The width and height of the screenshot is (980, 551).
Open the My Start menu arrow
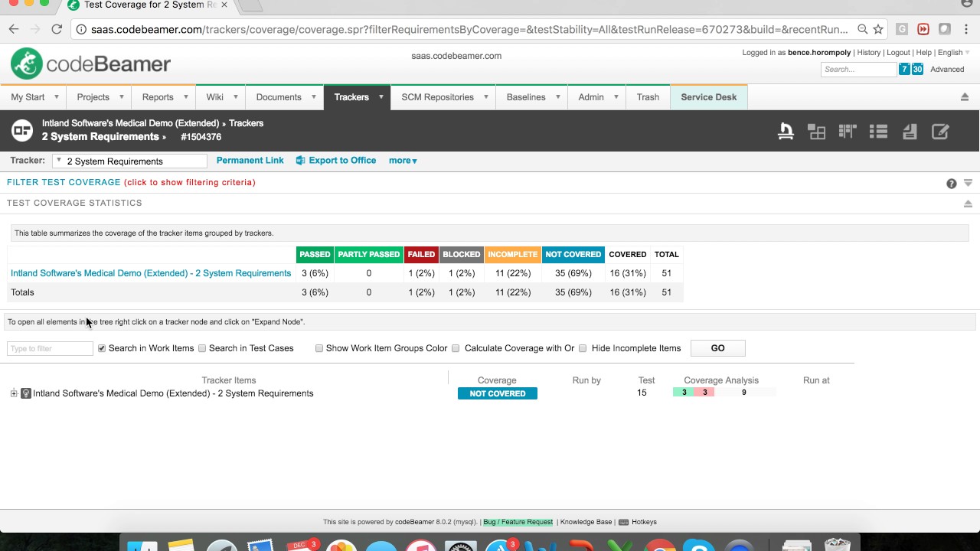pos(56,97)
